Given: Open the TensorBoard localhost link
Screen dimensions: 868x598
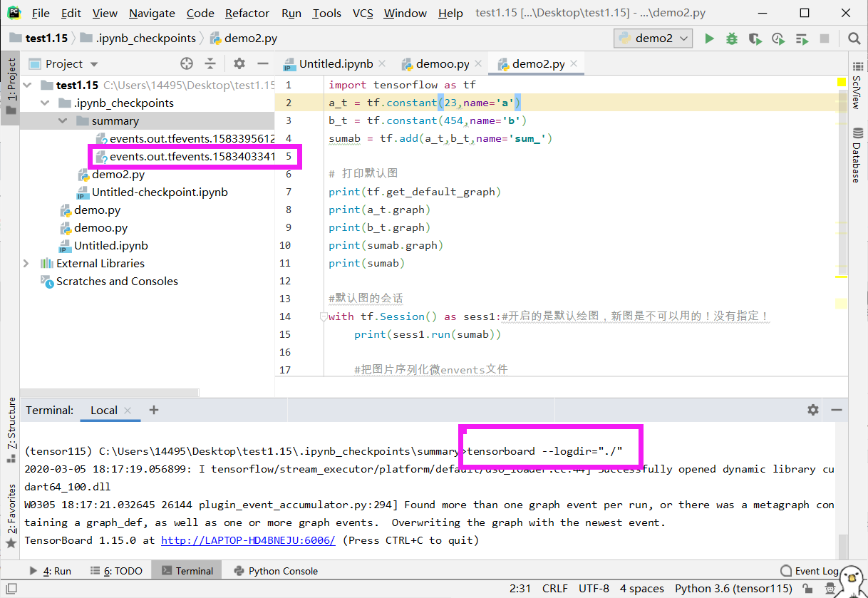Looking at the screenshot, I should 248,540.
